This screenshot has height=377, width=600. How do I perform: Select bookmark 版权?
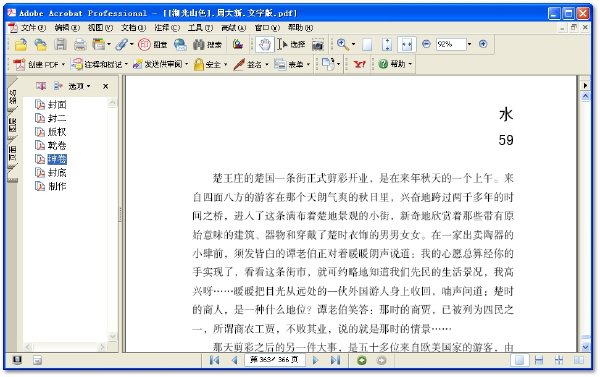(x=57, y=132)
